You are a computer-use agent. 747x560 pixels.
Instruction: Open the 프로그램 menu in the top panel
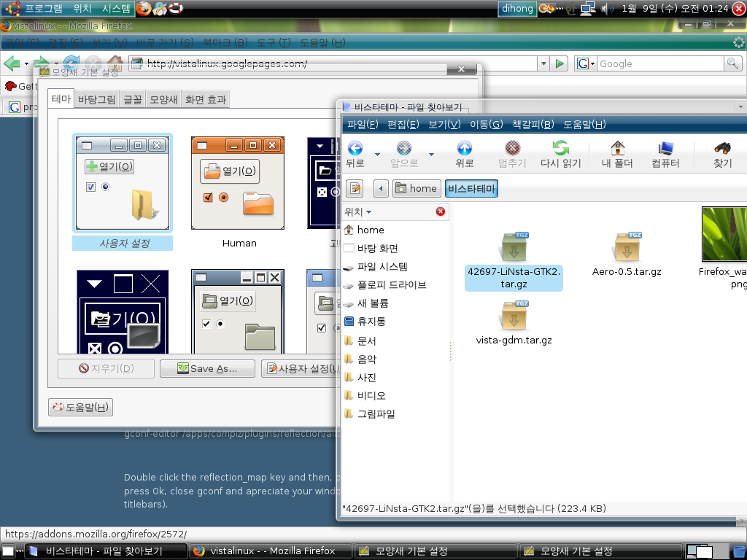(x=36, y=9)
